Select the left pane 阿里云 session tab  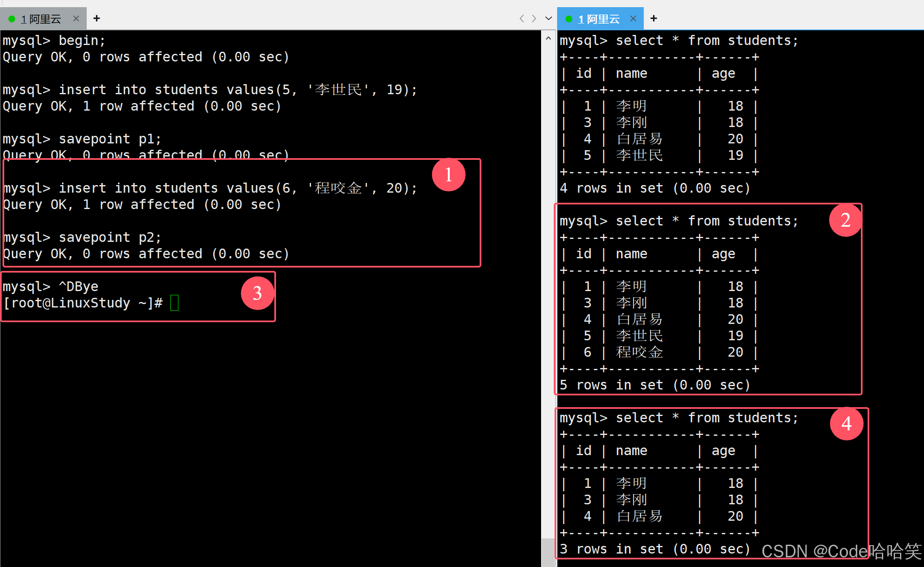[43, 19]
